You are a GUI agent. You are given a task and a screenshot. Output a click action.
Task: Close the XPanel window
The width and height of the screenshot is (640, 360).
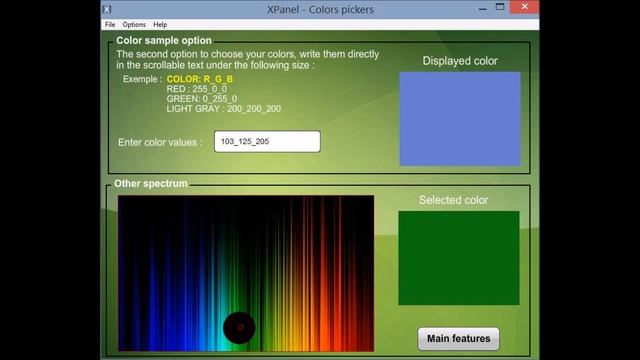pyautogui.click(x=524, y=7)
